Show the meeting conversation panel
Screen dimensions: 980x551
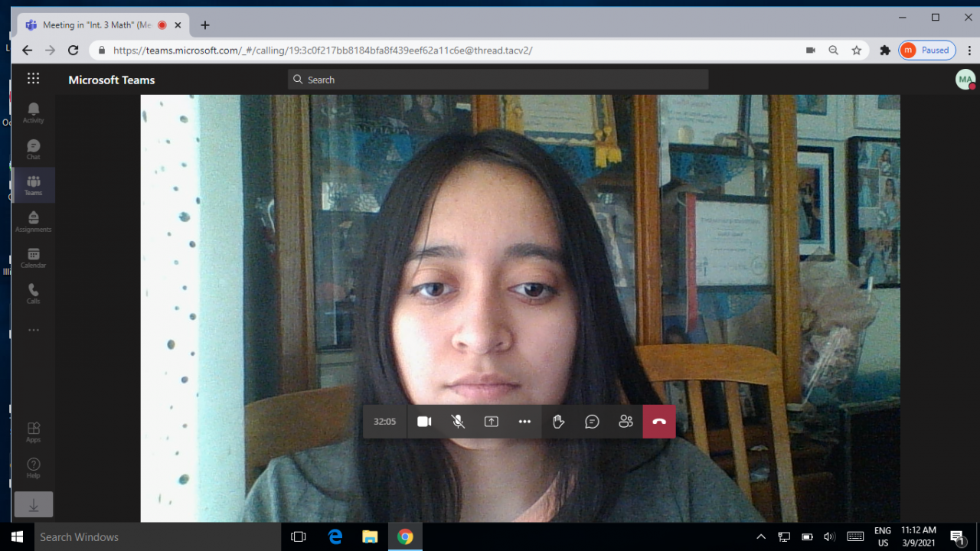tap(592, 422)
